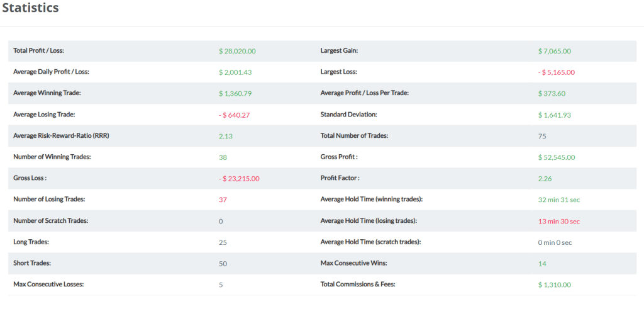The height and width of the screenshot is (311, 644).
Task: Select the 5 max consecutive losses value
Action: click(x=221, y=285)
